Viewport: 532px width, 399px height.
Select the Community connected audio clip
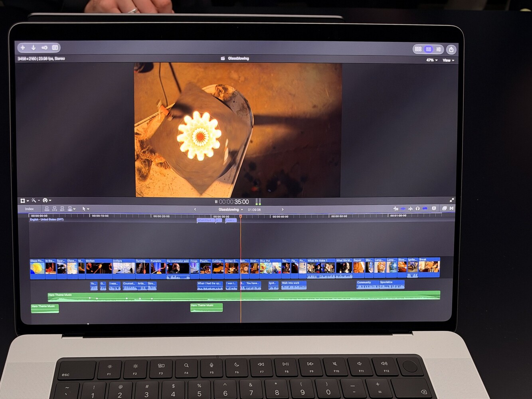click(x=368, y=284)
